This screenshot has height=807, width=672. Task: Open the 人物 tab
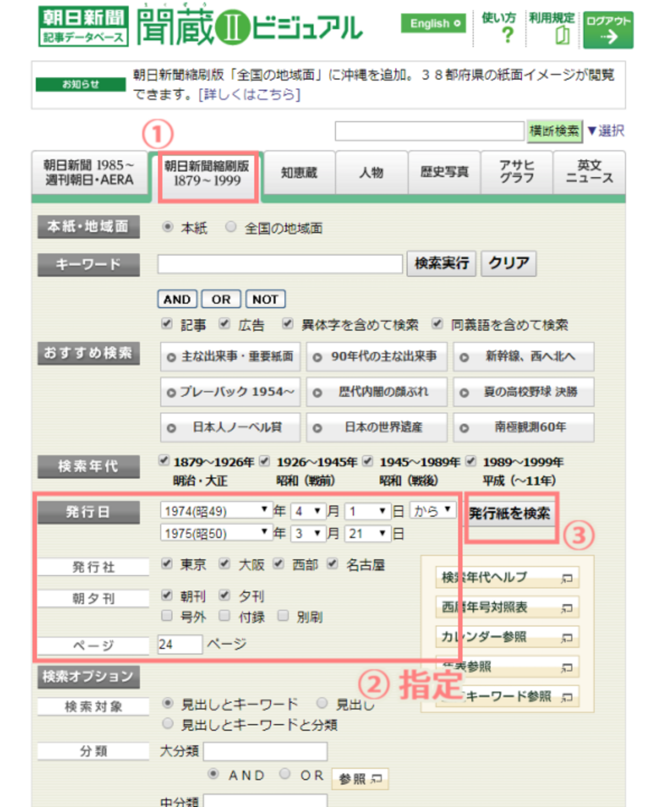tap(372, 173)
